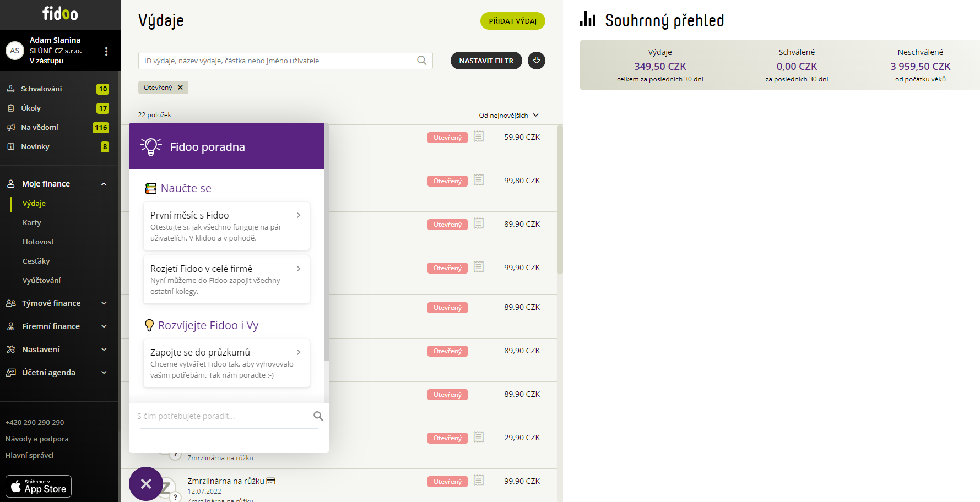
Task: Open První měsíc s Fidoo article
Action: click(x=226, y=226)
